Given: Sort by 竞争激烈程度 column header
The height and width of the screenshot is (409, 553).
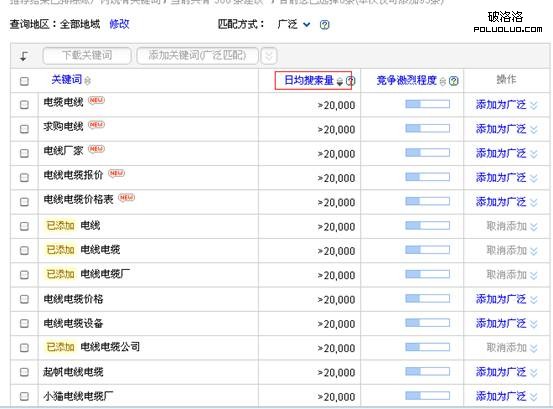Looking at the screenshot, I should coord(407,80).
